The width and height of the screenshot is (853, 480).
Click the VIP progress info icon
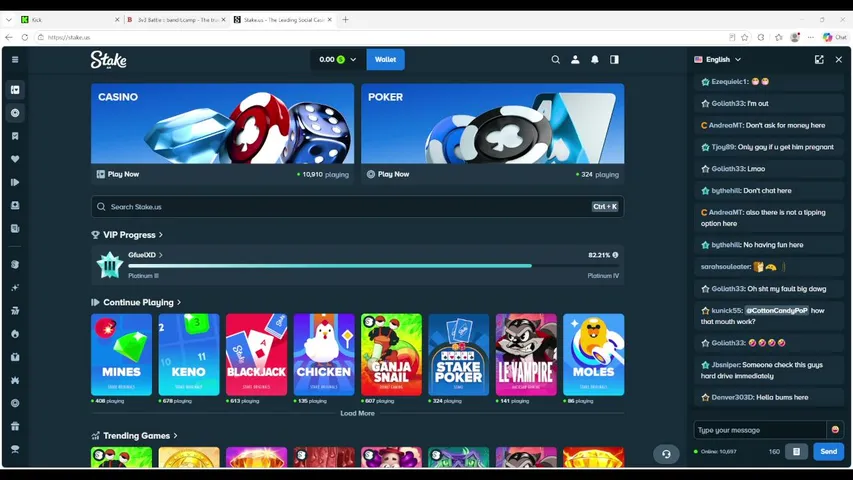pos(615,255)
